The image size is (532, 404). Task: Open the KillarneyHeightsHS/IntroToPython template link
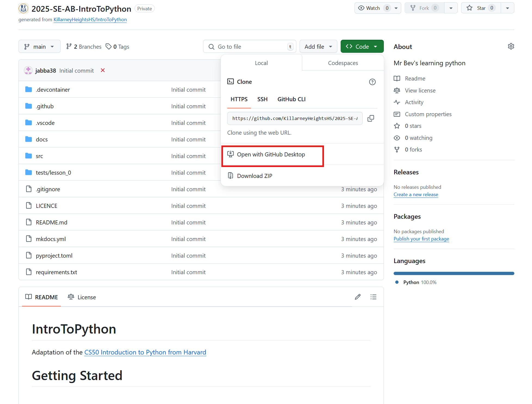pos(90,20)
